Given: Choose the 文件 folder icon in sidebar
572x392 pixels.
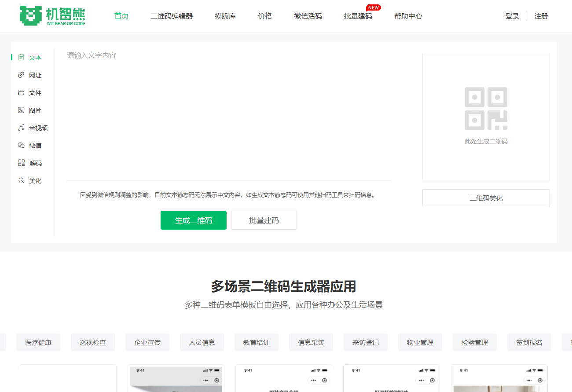Looking at the screenshot, I should 21,93.
